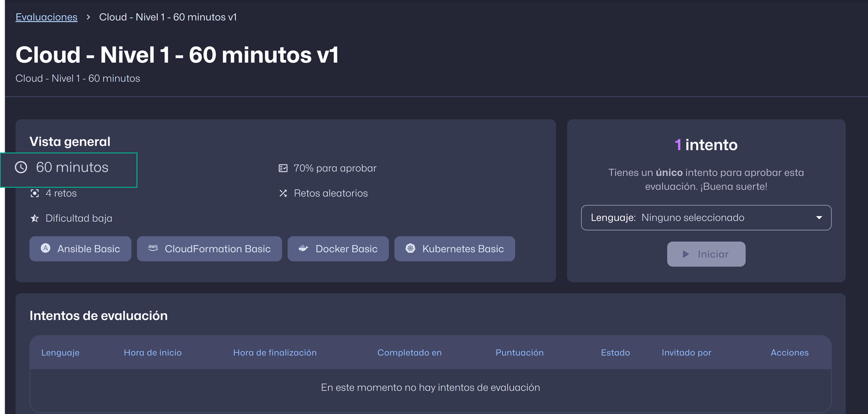
Task: Click the empty attempts message row
Action: 431,388
